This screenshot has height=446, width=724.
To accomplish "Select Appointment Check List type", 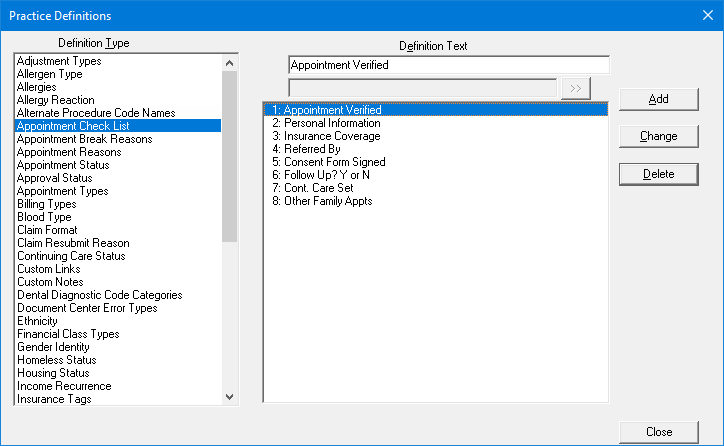I will point(118,126).
